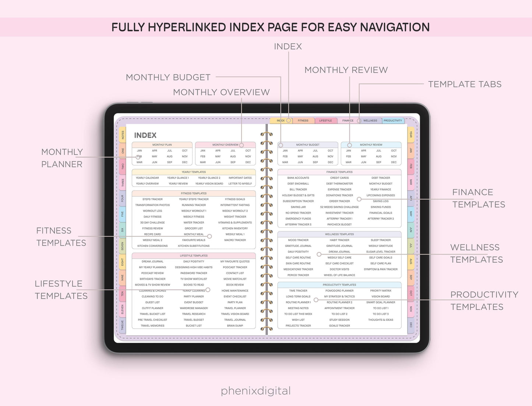Open Bank Accounts template
The image size is (532, 406).
[x=298, y=178]
